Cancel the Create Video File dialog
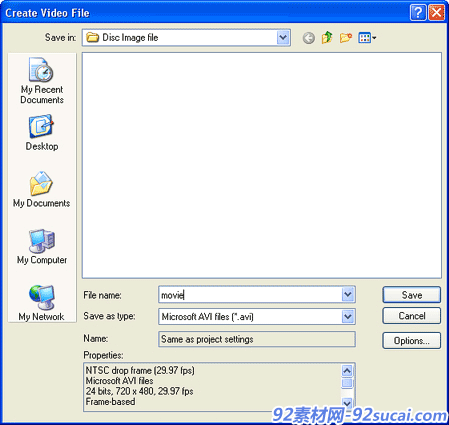Screen dimensions: 449x425 (x=412, y=316)
